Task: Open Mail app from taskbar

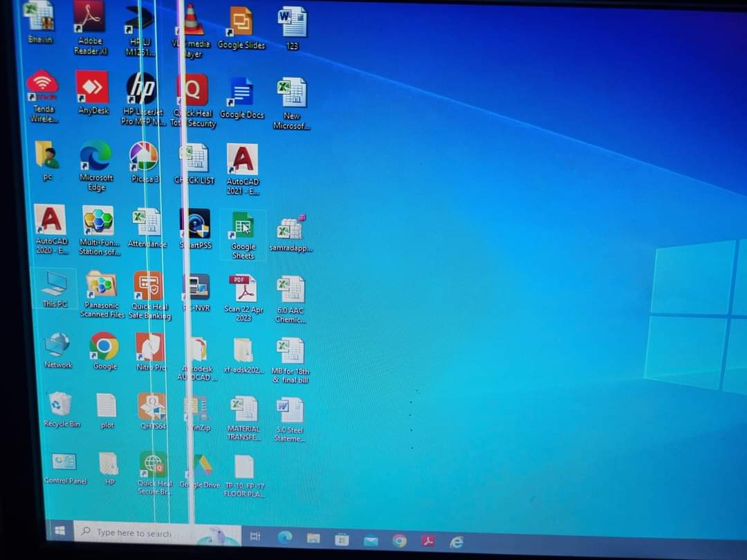Action: pos(371,541)
